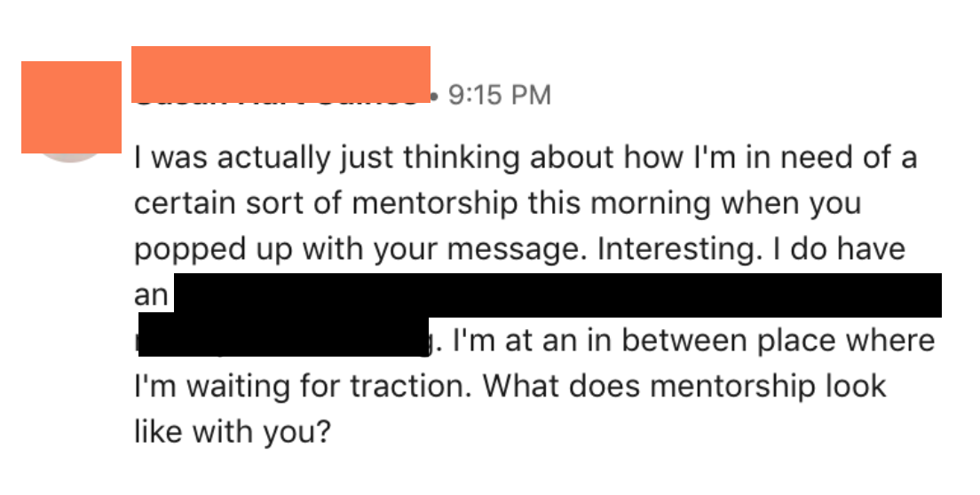Click the word "thinking" in the first line

tap(462, 158)
